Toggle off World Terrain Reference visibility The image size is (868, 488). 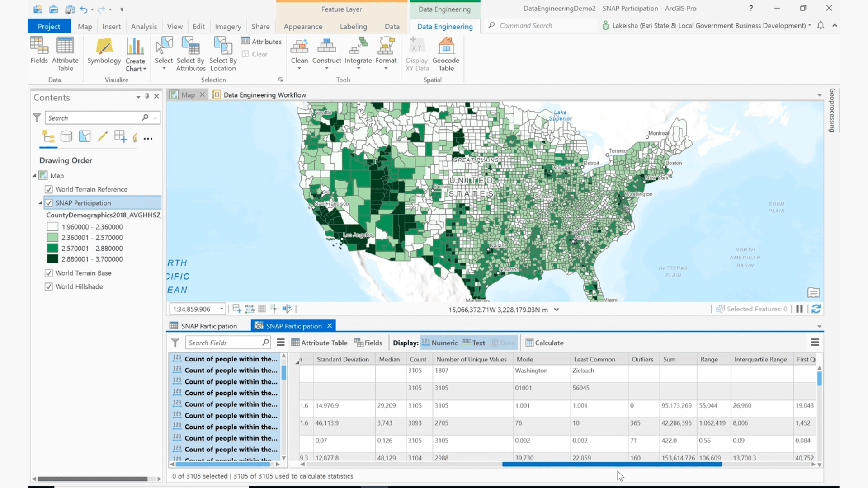(x=49, y=189)
